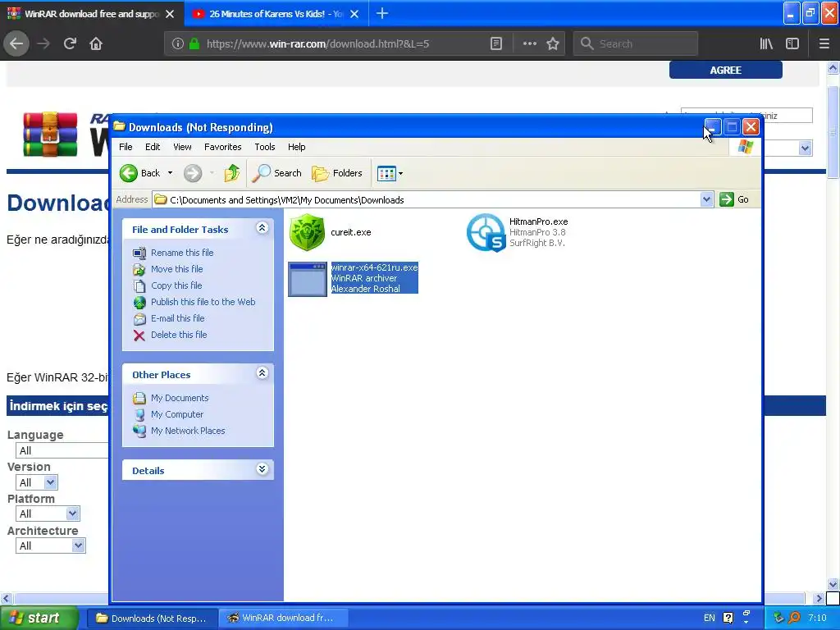
Task: Open page actions three-dot menu
Action: pyautogui.click(x=530, y=44)
